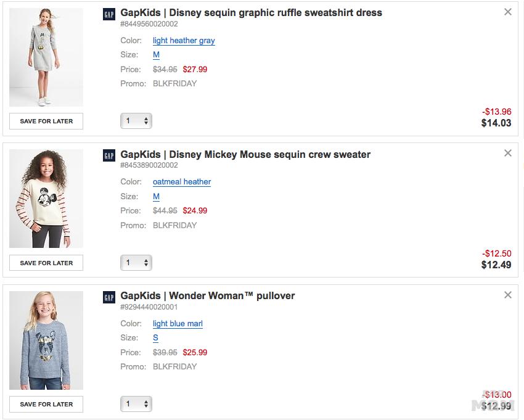The image size is (524, 420).
Task: Click the Gap logo beside the Mickey Mouse sweater
Action: pyautogui.click(x=109, y=155)
